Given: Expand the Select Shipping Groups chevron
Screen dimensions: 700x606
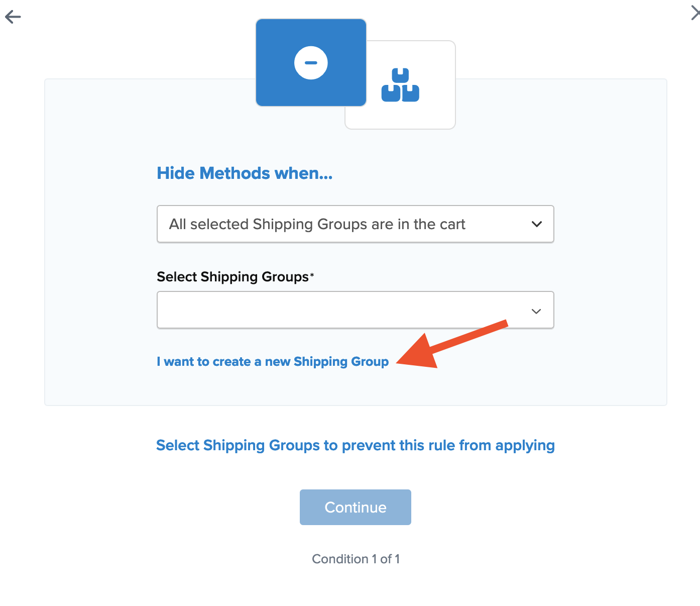Looking at the screenshot, I should pyautogui.click(x=536, y=311).
